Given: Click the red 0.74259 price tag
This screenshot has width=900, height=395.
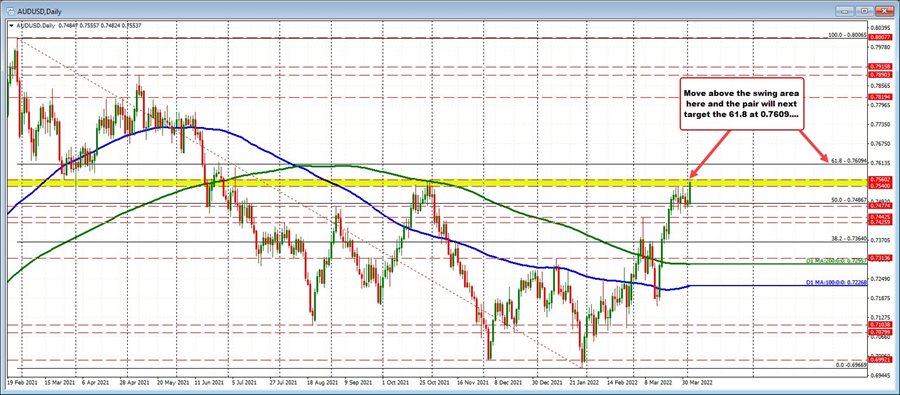Looking at the screenshot, I should pyautogui.click(x=879, y=222).
